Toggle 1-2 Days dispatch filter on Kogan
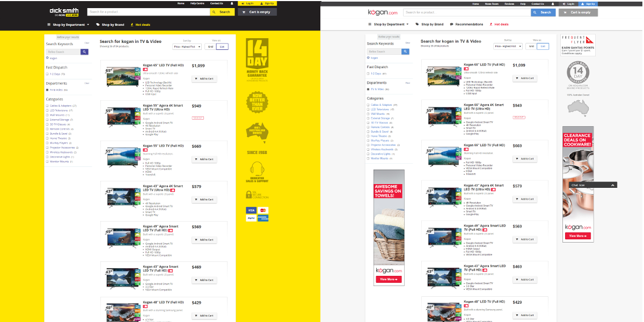Screen dimensions: 644x322 point(368,74)
